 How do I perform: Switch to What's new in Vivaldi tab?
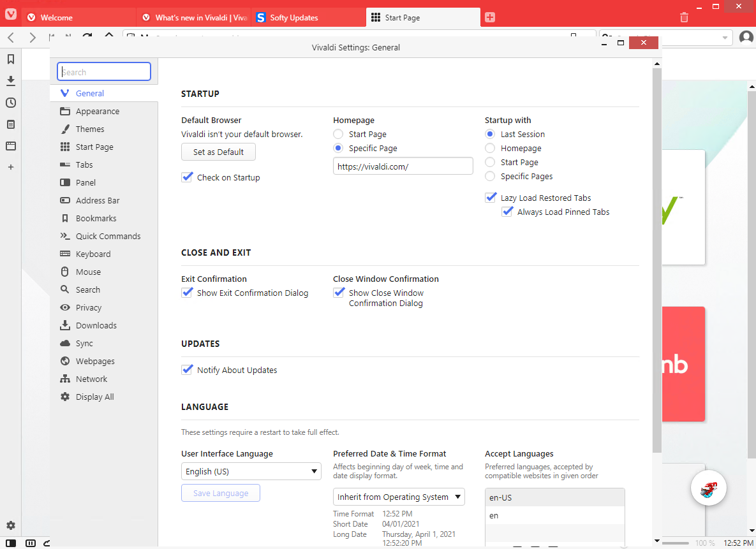[x=195, y=17]
